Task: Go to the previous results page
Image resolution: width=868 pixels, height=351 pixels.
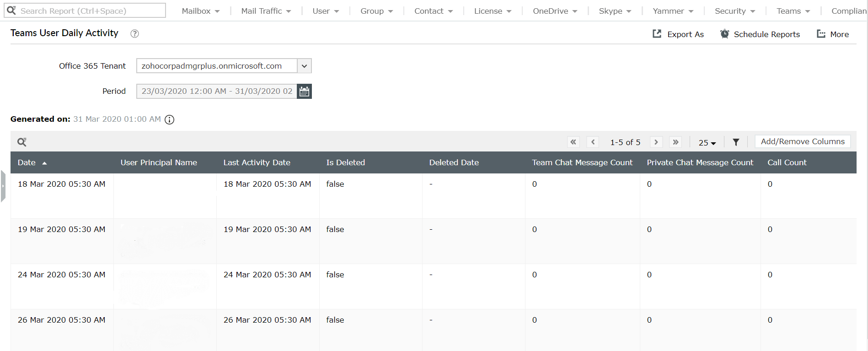Action: click(593, 142)
